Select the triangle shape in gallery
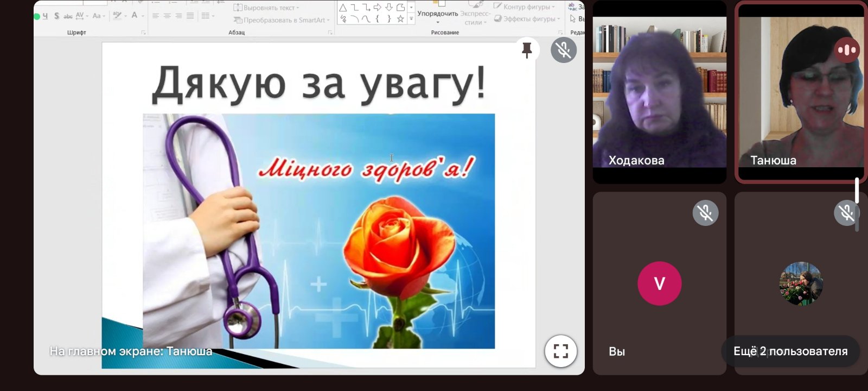The width and height of the screenshot is (868, 391). point(343,8)
